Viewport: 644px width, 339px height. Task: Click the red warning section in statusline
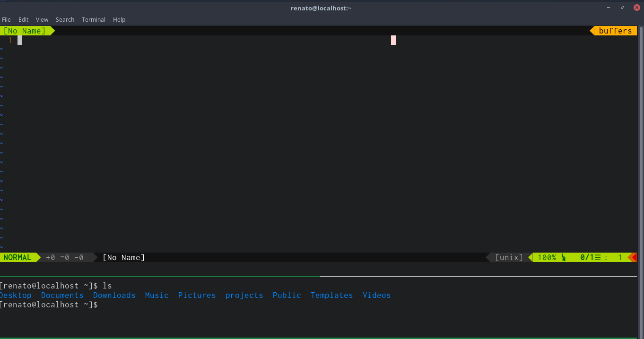[634, 257]
